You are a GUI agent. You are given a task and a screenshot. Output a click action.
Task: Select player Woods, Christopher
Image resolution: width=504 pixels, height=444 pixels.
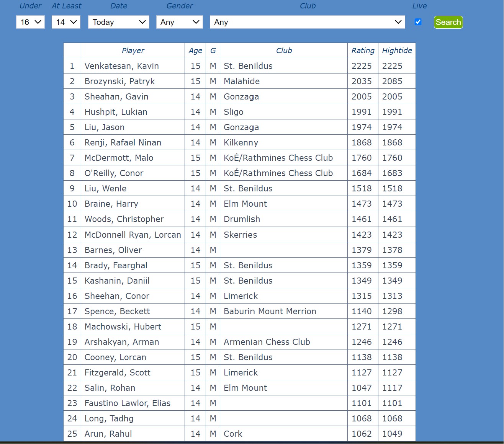point(124,219)
